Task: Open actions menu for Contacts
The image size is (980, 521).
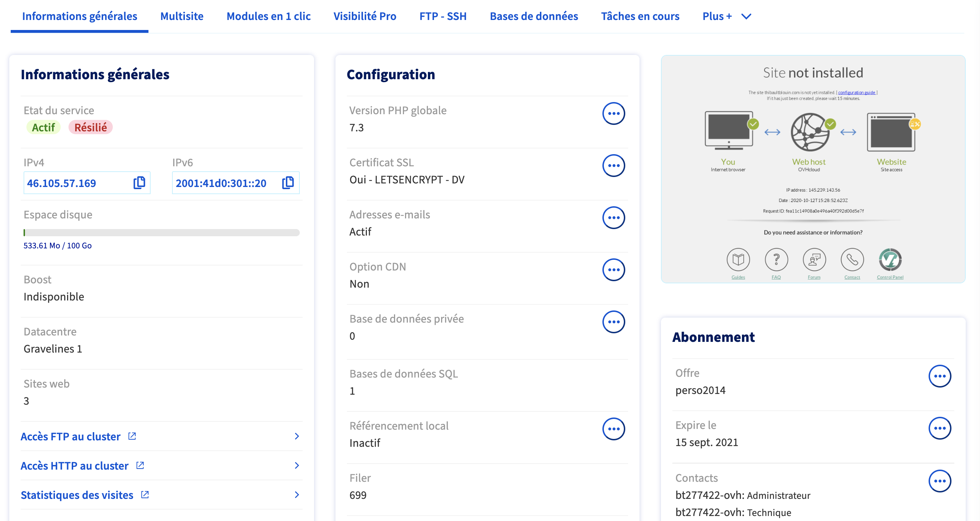Action: [939, 481]
